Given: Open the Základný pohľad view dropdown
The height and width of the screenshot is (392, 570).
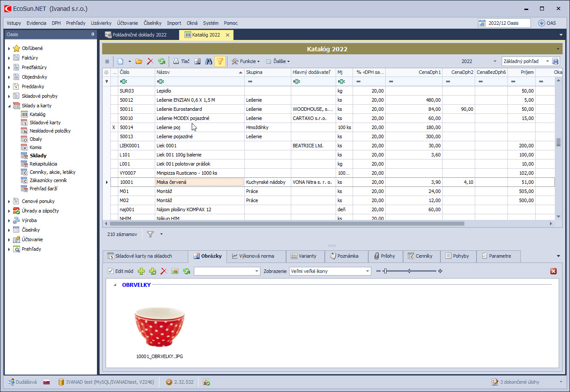Looking at the screenshot, I should pos(547,61).
